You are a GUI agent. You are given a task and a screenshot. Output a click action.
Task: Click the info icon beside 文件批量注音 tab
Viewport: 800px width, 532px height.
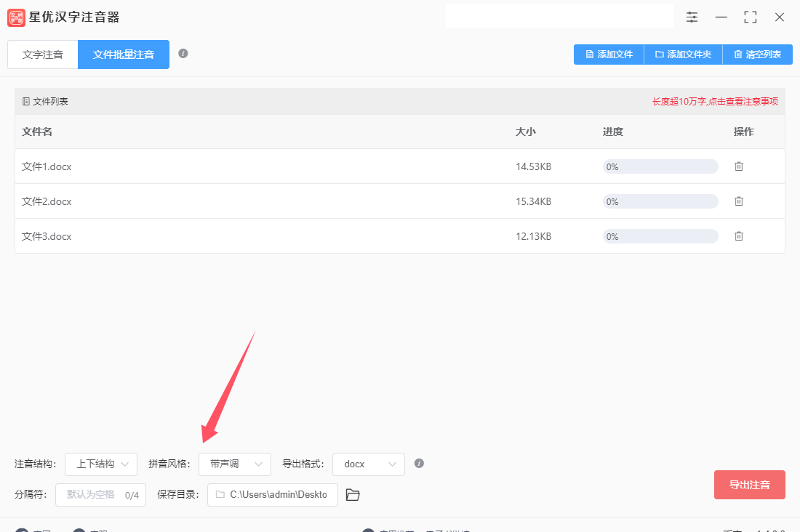pyautogui.click(x=185, y=54)
